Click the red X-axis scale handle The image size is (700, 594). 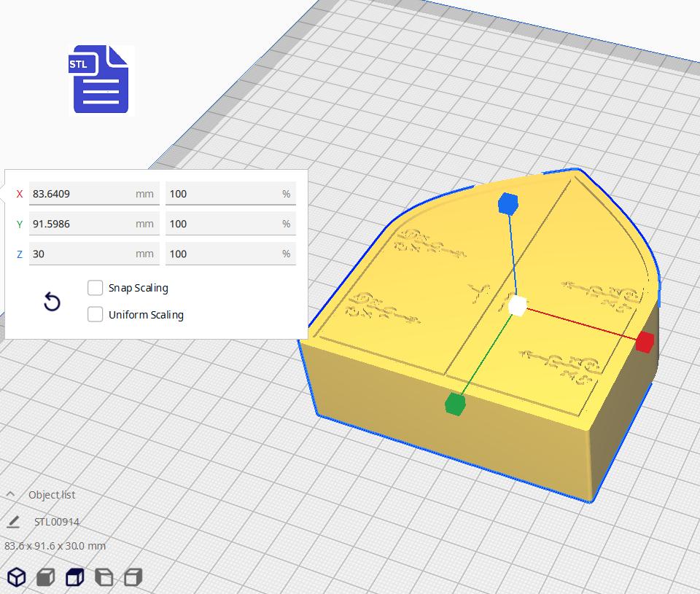644,342
